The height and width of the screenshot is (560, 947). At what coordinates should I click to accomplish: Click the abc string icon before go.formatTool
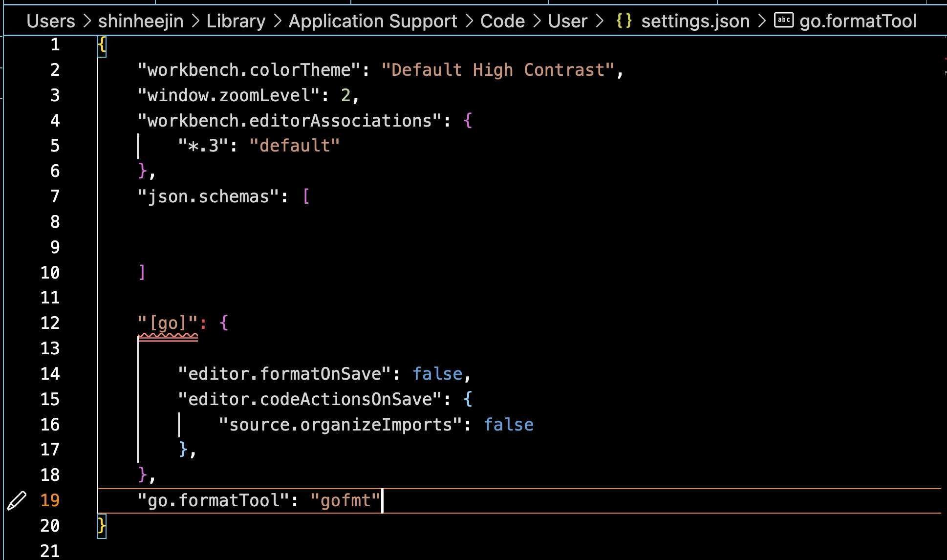coord(784,21)
